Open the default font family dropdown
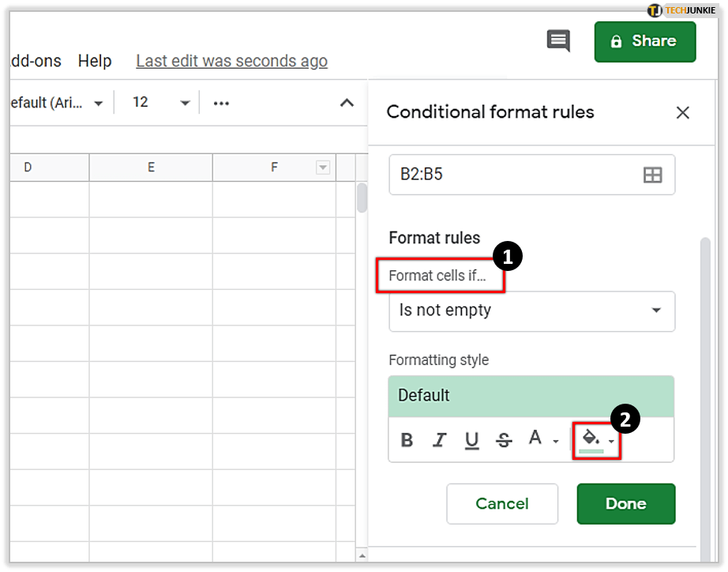This screenshot has height=572, width=728. click(55, 103)
